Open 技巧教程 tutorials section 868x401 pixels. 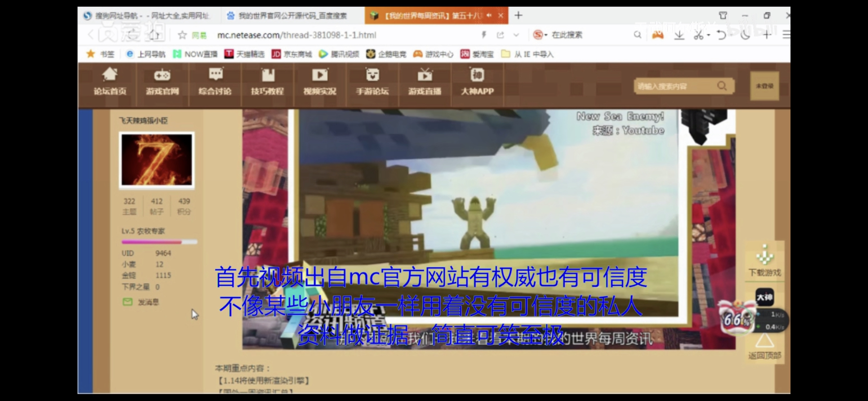tap(267, 82)
